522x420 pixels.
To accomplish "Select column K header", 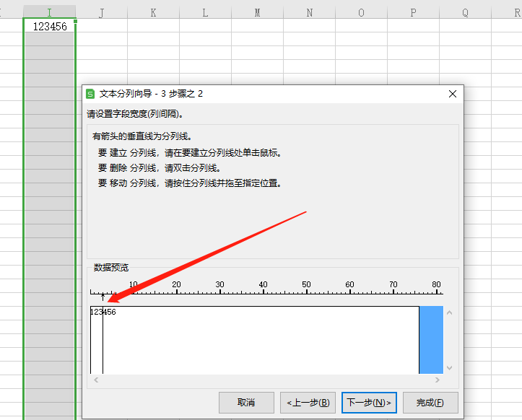I will [x=154, y=12].
